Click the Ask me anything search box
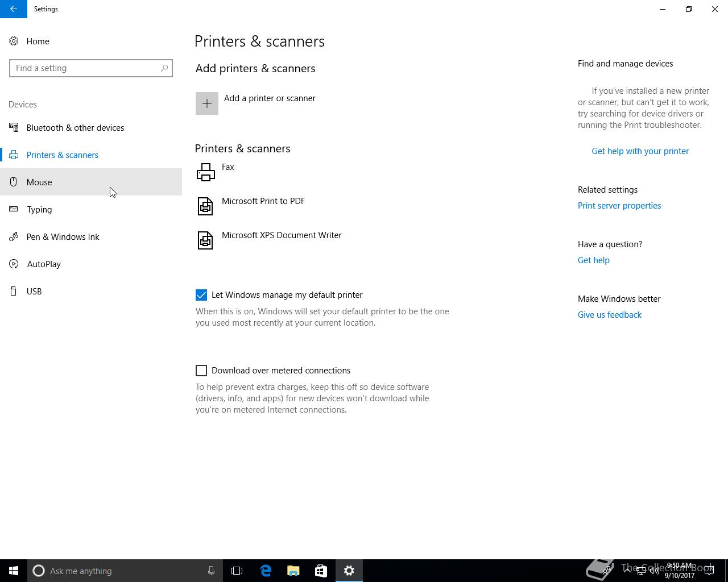728x582 pixels. 125,571
